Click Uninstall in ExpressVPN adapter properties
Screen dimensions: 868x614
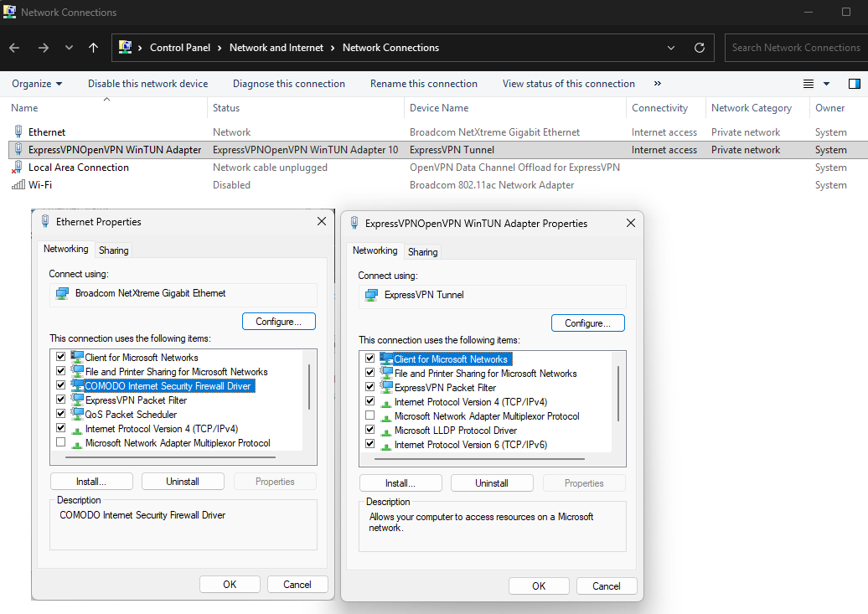[492, 483]
